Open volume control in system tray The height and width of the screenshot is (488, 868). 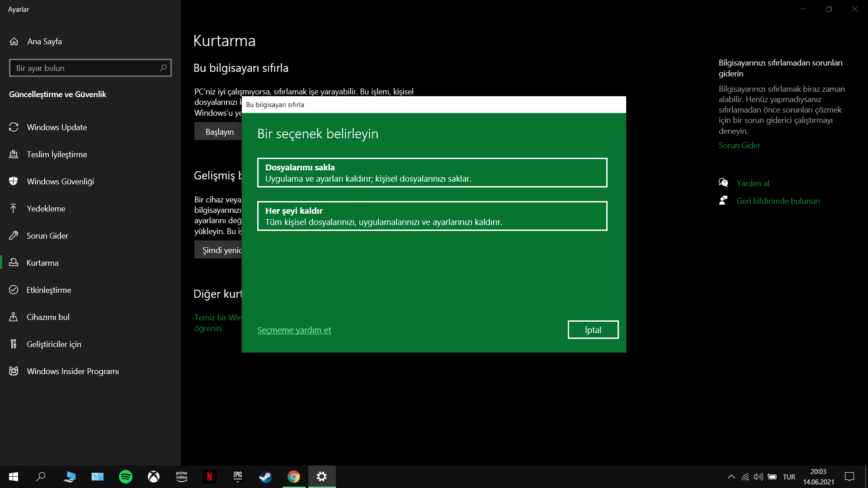click(758, 477)
